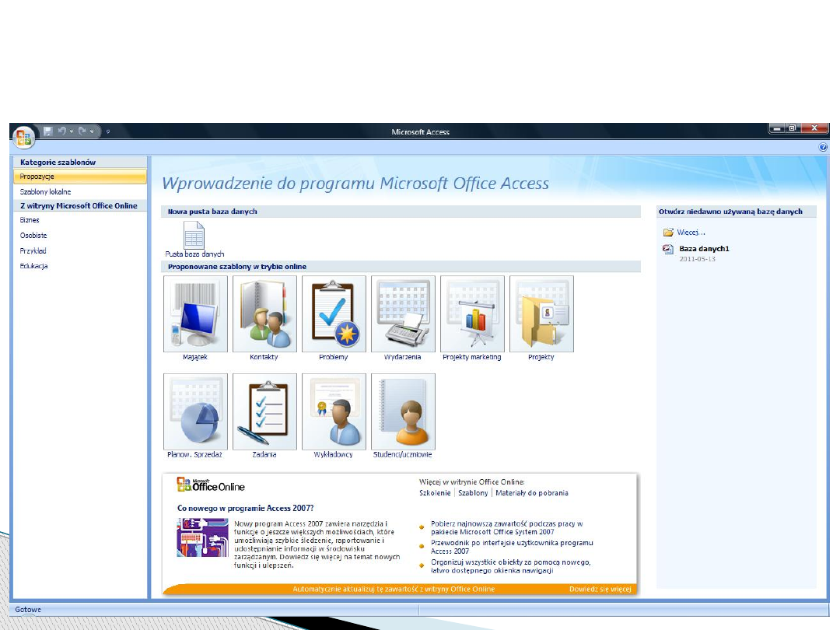Open the Undo dropdown arrow
This screenshot has width=840, height=630.
point(72,131)
